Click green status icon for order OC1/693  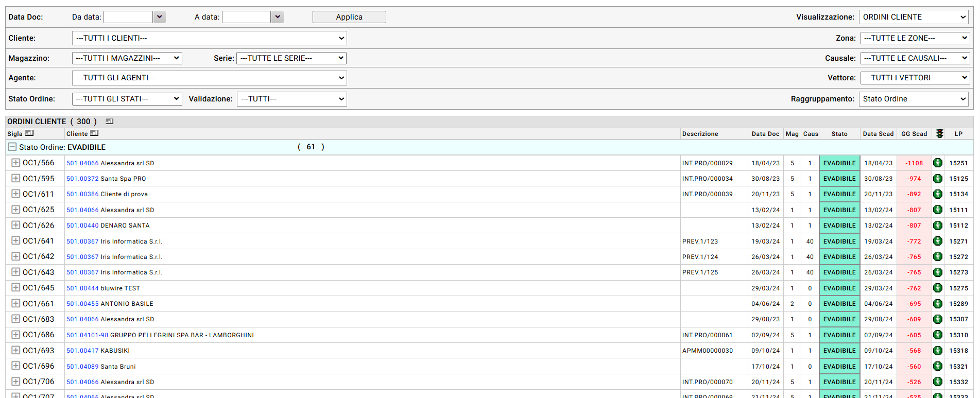pos(938,351)
